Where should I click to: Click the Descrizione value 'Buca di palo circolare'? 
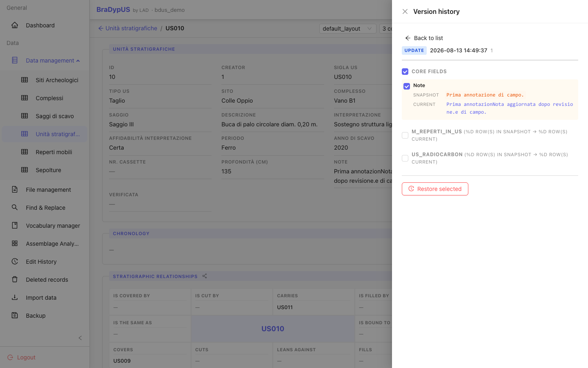tap(269, 124)
